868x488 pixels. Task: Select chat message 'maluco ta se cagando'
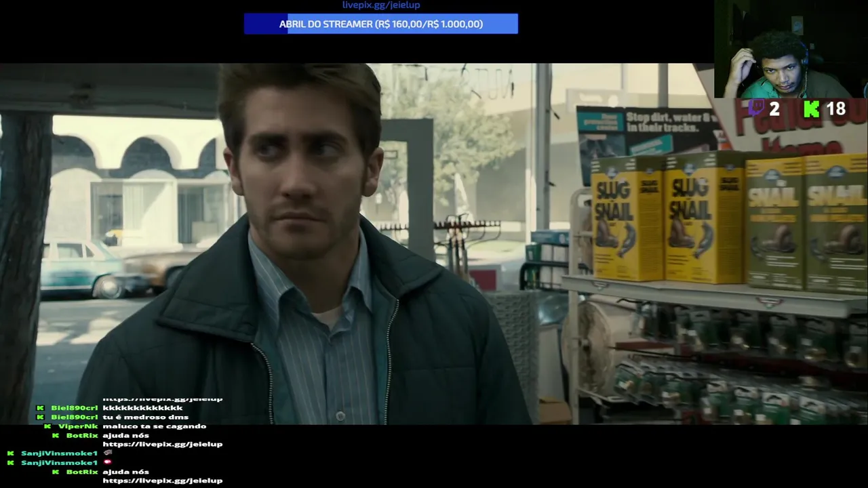155,426
